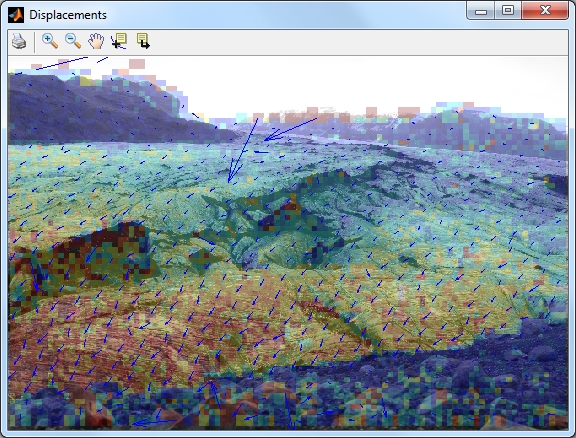Click the MATLAB logo in title bar
576x438 pixels.
click(x=16, y=15)
